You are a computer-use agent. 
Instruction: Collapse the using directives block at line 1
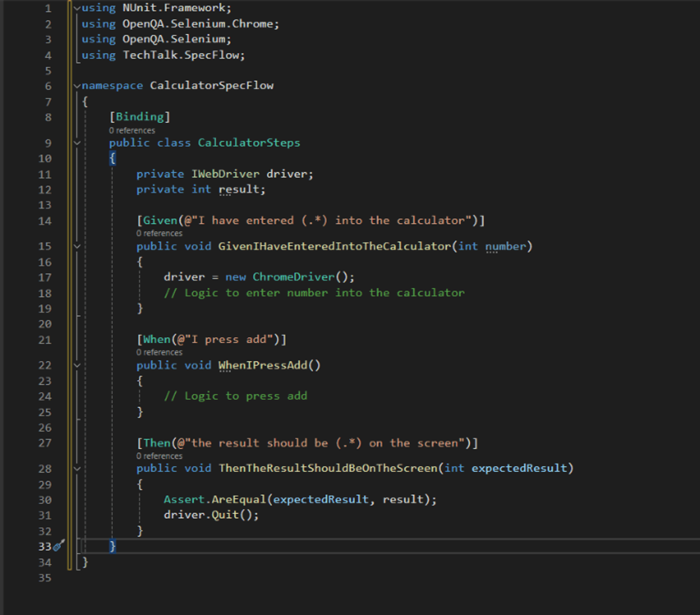pyautogui.click(x=77, y=8)
